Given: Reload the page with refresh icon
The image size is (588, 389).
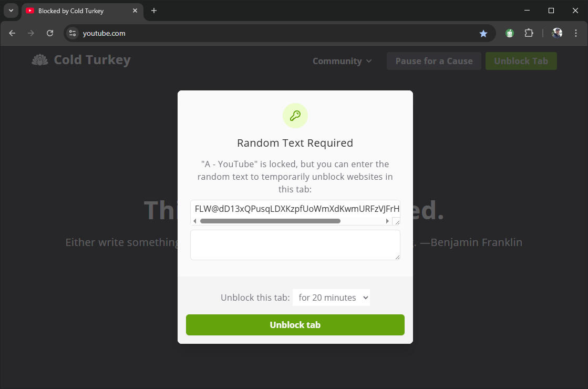Looking at the screenshot, I should pos(50,33).
